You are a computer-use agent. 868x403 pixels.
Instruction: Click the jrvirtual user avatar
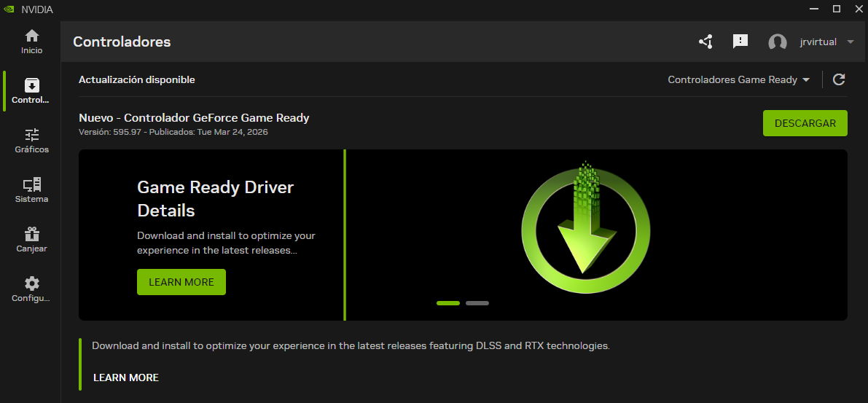click(x=778, y=42)
